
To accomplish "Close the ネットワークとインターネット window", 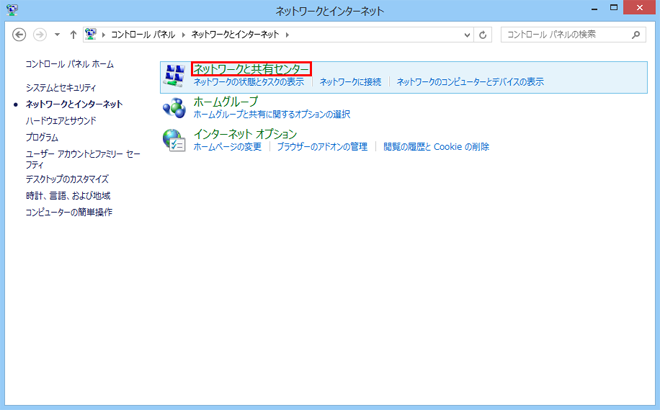I will pos(639,8).
